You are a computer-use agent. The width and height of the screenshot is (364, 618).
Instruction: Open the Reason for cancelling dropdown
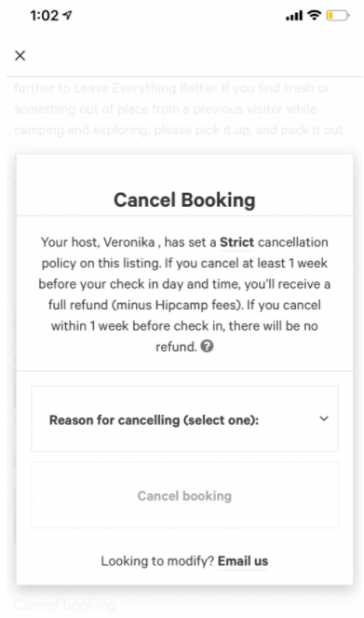pos(184,419)
